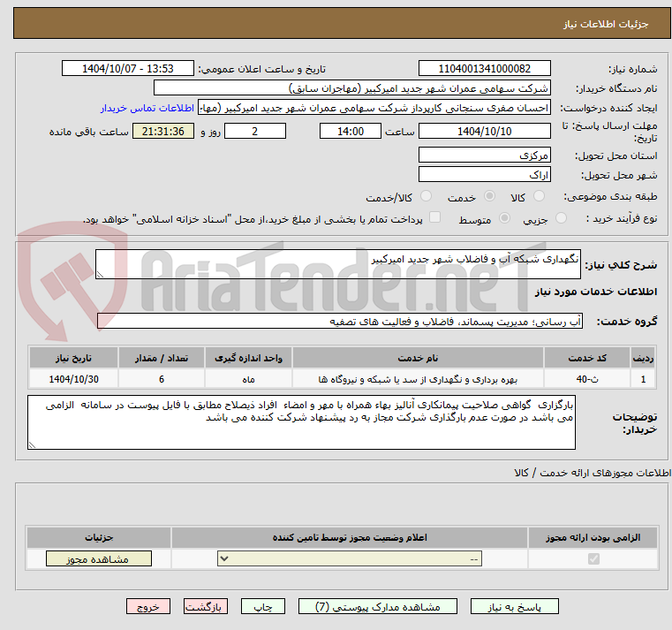
Task: Click the announcement date field 1404/10/07 - 13:53
Action: pyautogui.click(x=128, y=69)
